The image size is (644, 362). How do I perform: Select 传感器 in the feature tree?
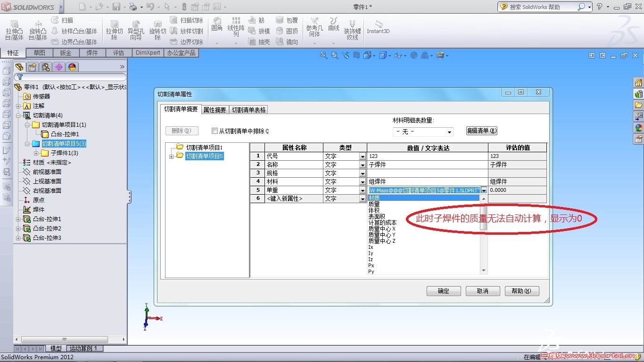[x=41, y=97]
